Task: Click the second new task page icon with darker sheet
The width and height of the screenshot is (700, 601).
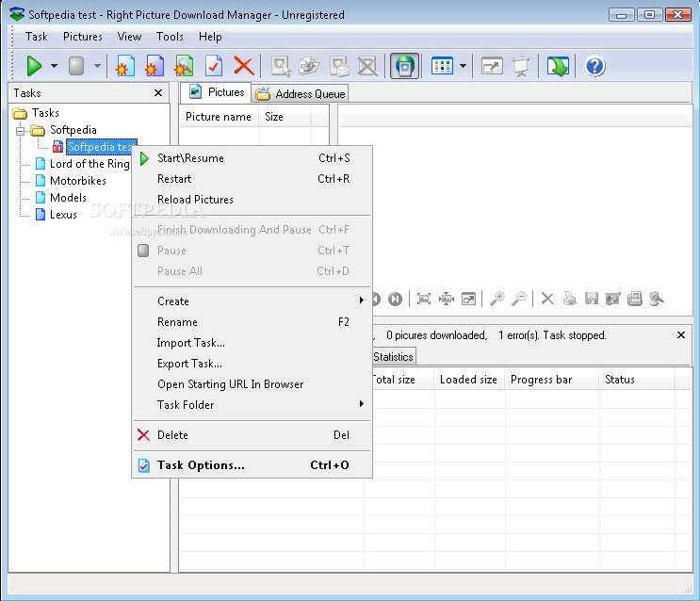Action: [x=155, y=66]
